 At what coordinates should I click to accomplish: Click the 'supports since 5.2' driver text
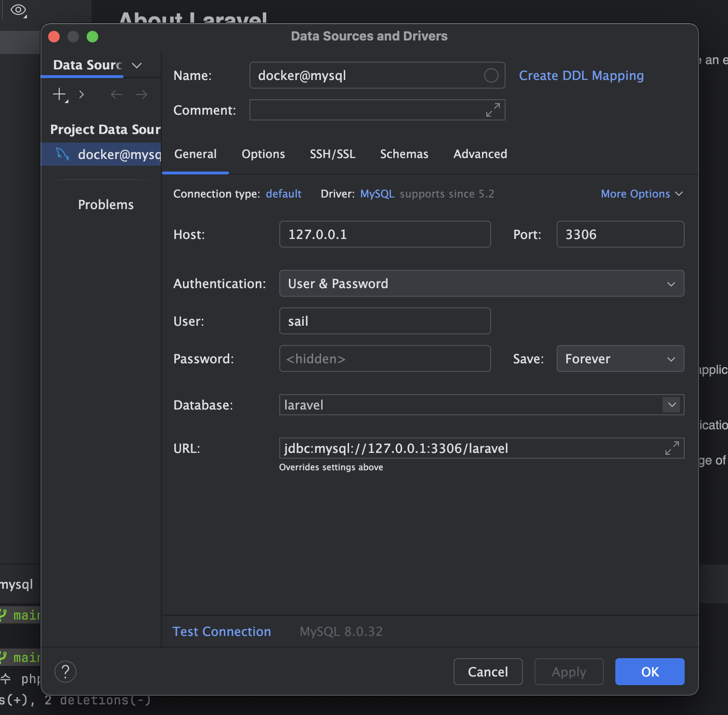pyautogui.click(x=447, y=194)
